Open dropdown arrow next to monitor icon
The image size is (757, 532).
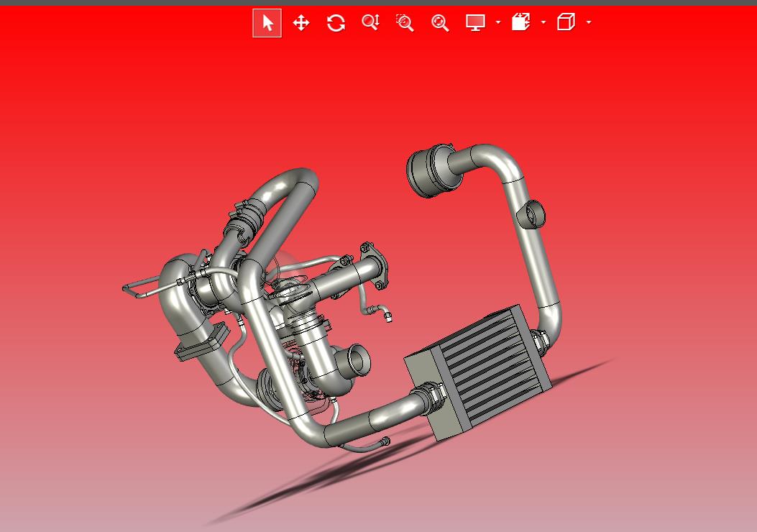click(498, 22)
